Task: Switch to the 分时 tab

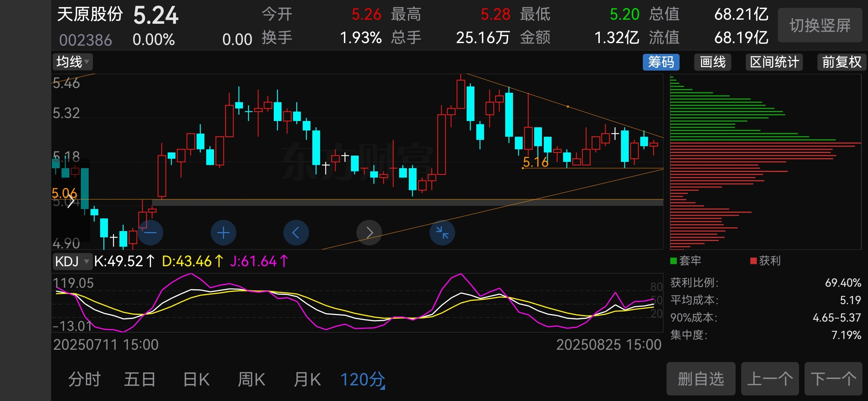Action: [x=85, y=379]
